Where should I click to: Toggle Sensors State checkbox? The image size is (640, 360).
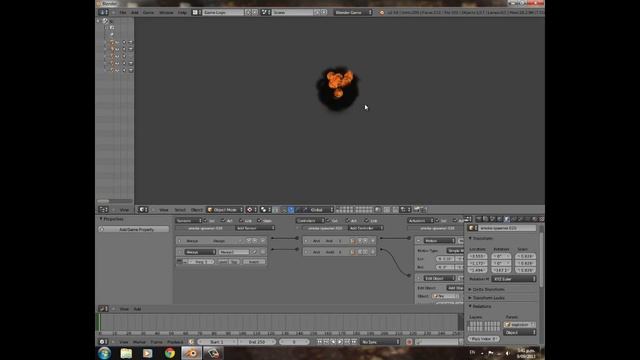coord(259,220)
